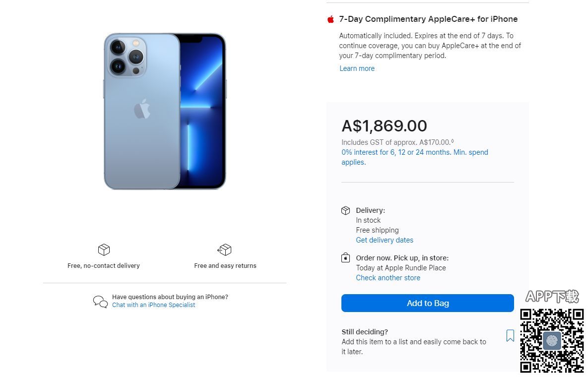
Task: Click the QR code for app download
Action: 552,341
